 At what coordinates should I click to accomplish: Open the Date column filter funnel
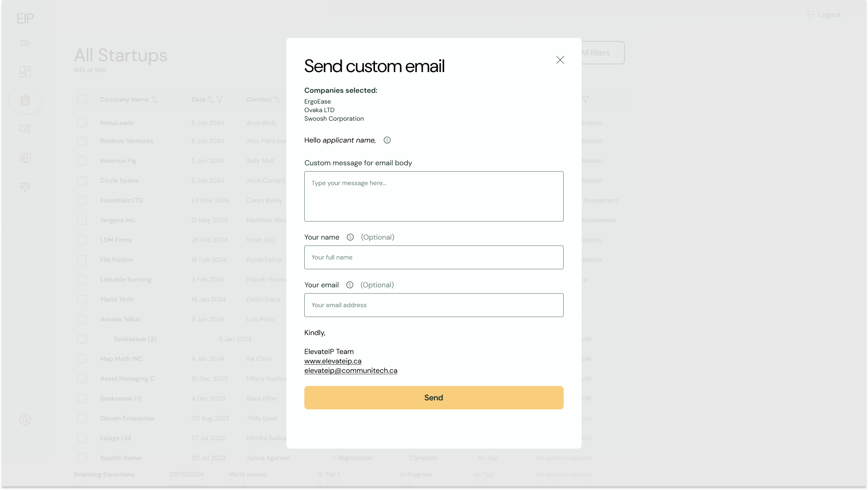pos(220,100)
